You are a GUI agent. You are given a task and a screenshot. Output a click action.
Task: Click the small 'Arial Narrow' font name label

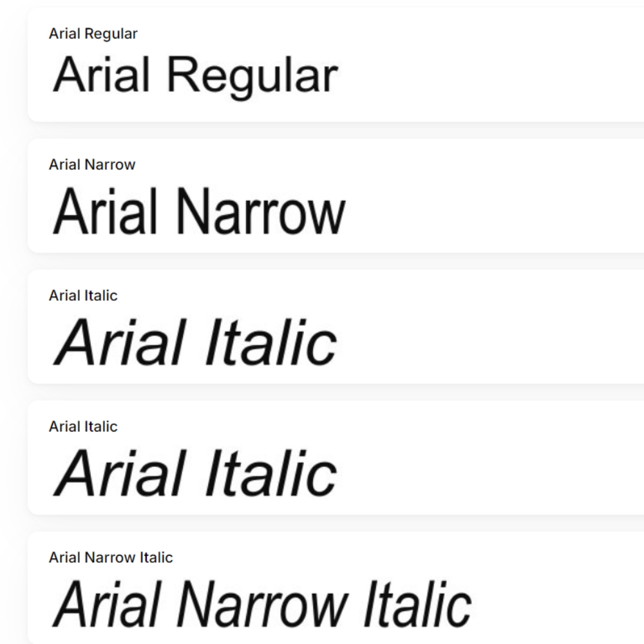click(x=92, y=164)
